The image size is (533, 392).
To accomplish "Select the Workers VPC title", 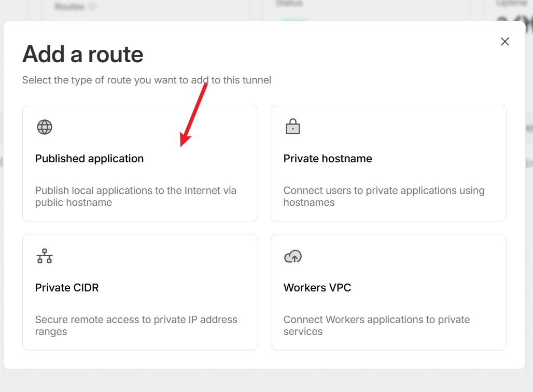I will pos(317,288).
